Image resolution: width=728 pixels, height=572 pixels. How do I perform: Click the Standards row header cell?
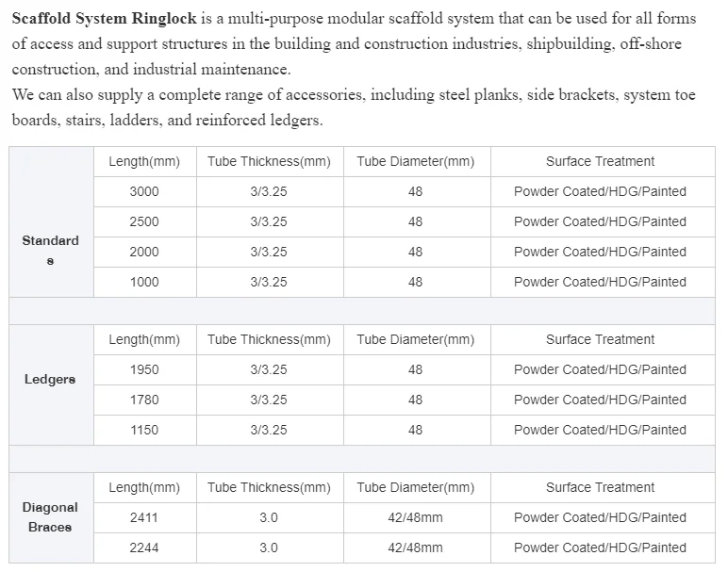coord(51,221)
